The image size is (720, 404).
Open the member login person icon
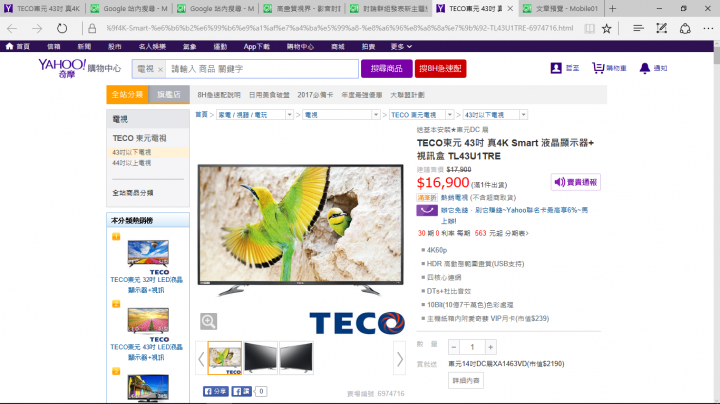(556, 68)
